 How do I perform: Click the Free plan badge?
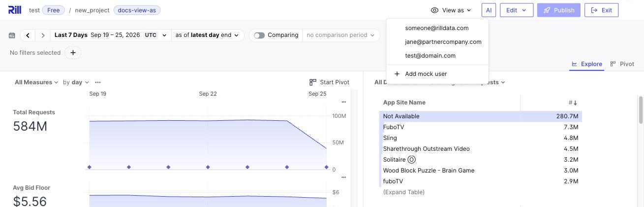[x=54, y=10]
